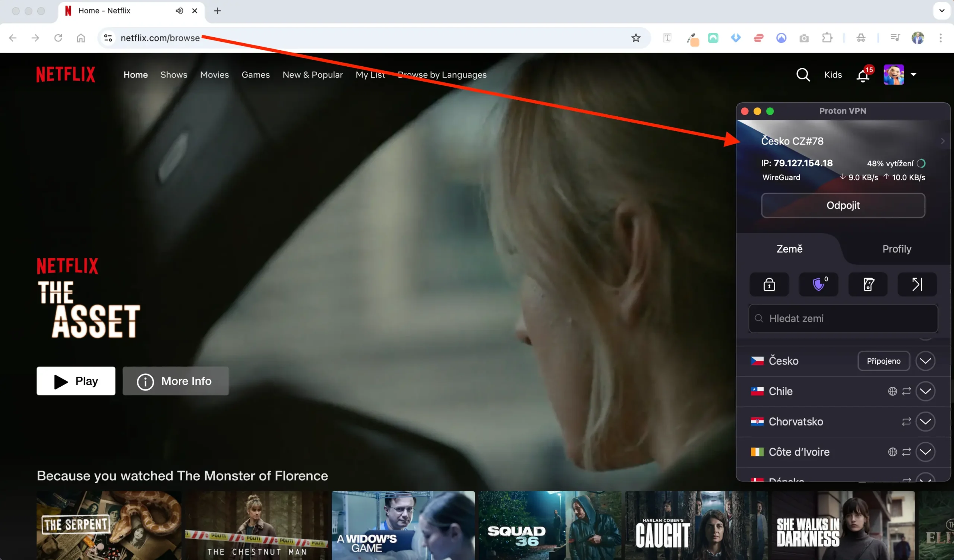954x560 pixels.
Task: Open the Secure Core lock icon
Action: (769, 285)
